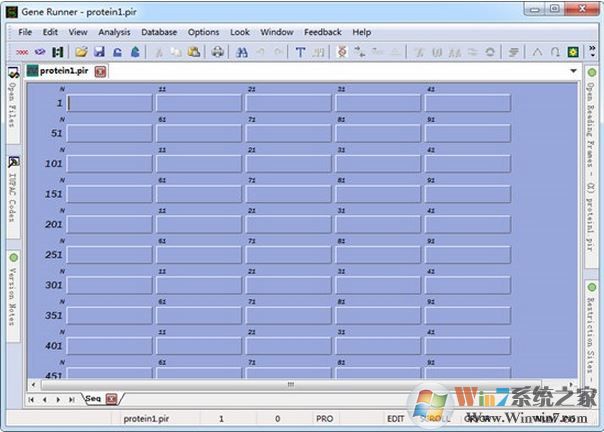
Task: Click the open folder toolbar icon
Action: [x=81, y=52]
